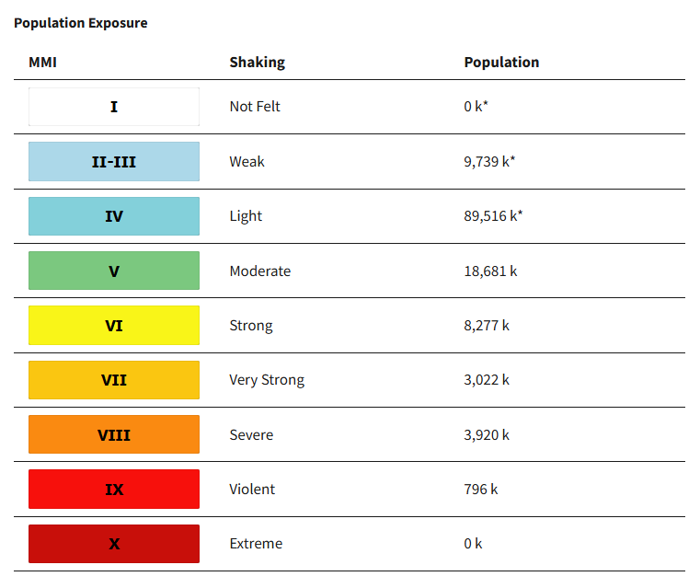Click the Shaking column header
700x588 pixels.
click(x=258, y=62)
